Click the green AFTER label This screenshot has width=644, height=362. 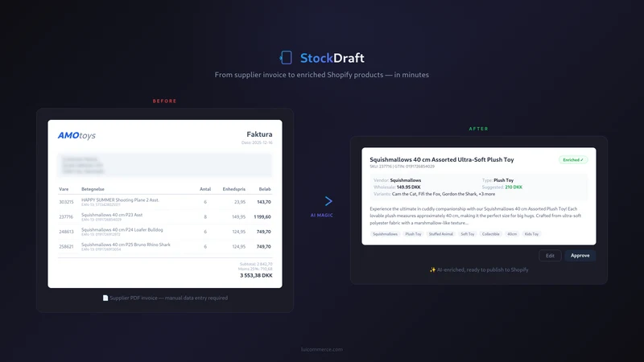pos(478,129)
